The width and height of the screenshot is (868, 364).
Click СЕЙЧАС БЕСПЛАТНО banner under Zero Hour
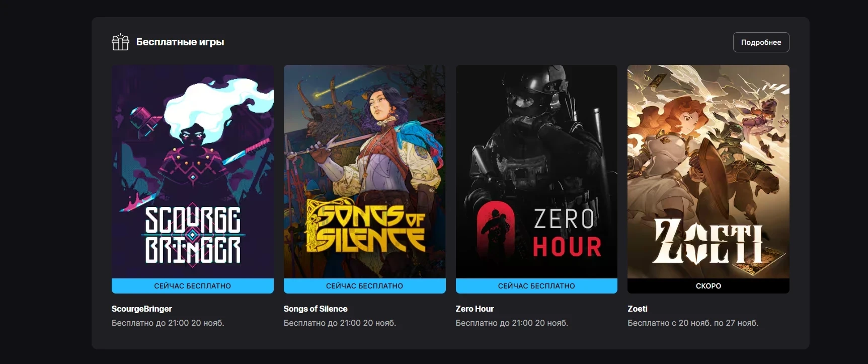(536, 286)
